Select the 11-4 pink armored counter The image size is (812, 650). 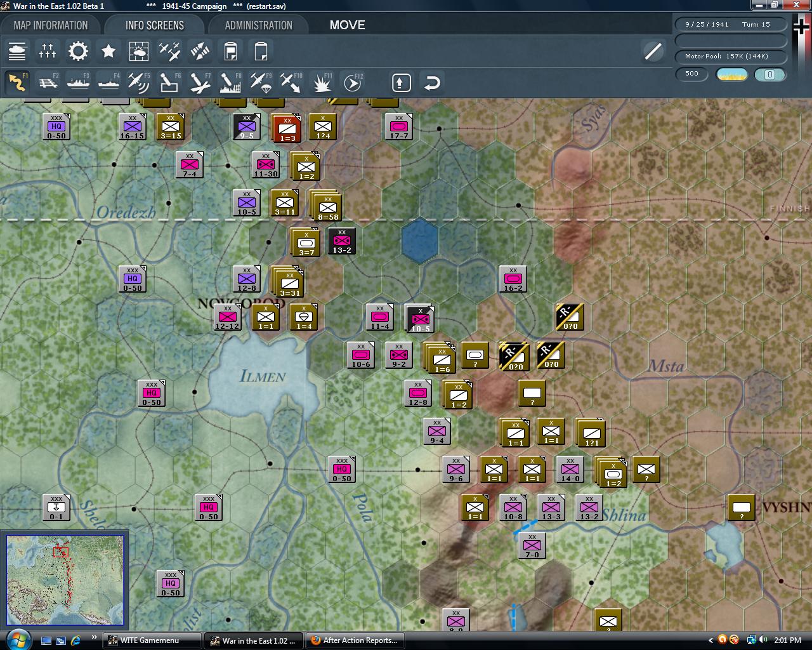click(x=379, y=317)
